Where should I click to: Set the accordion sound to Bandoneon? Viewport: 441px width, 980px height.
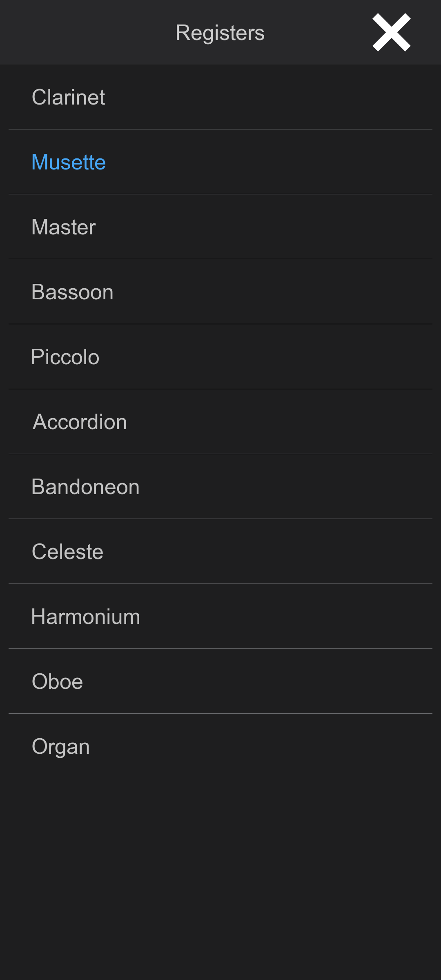[85, 487]
